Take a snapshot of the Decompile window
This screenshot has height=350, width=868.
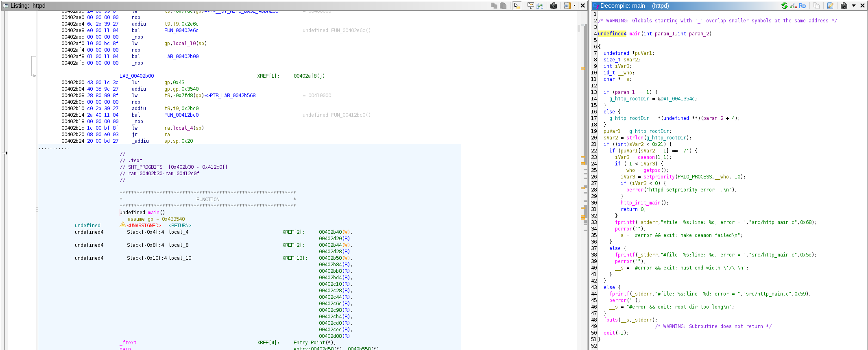(x=844, y=6)
